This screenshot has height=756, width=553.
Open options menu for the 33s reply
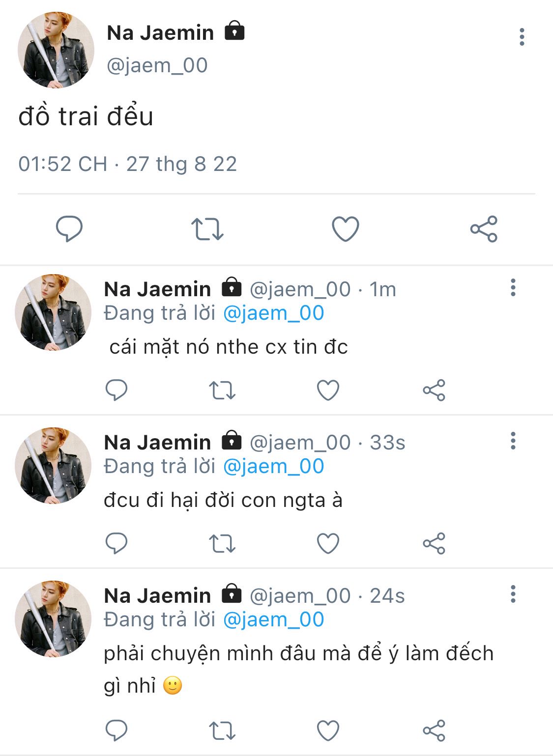tap(513, 441)
